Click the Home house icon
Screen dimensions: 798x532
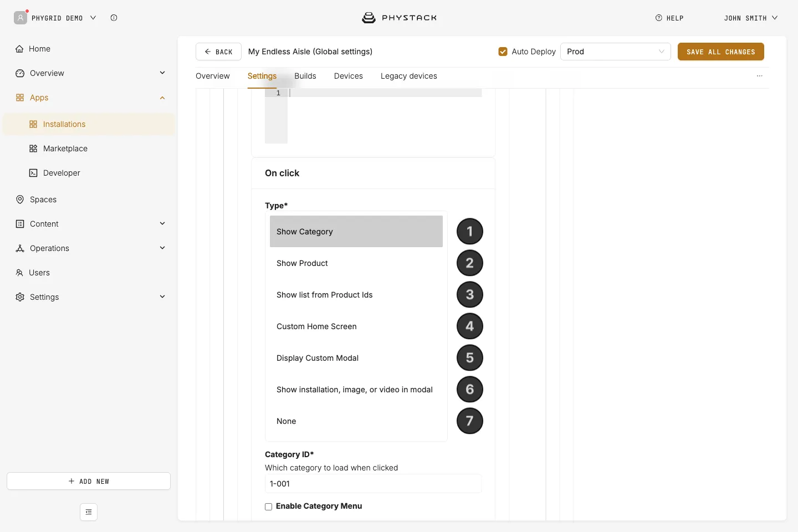tap(20, 49)
